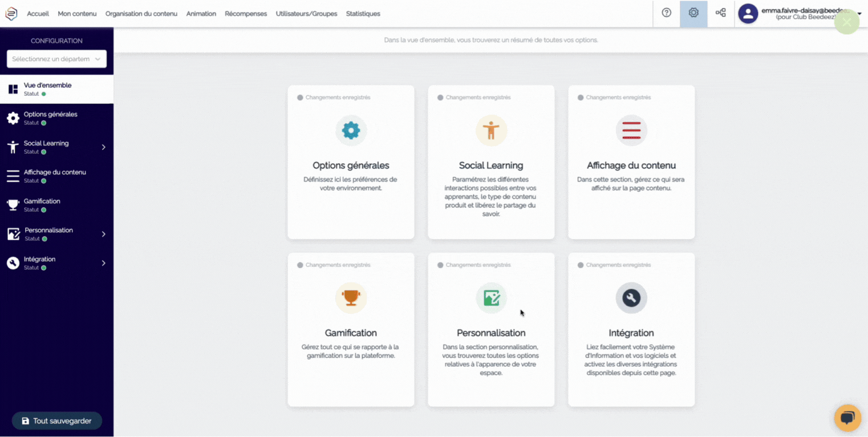Click the trophy icon on Gamification card
The height and width of the screenshot is (437, 868).
click(351, 298)
